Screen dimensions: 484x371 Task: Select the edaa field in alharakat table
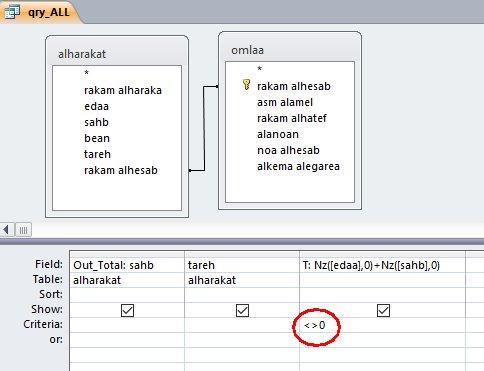[96, 106]
